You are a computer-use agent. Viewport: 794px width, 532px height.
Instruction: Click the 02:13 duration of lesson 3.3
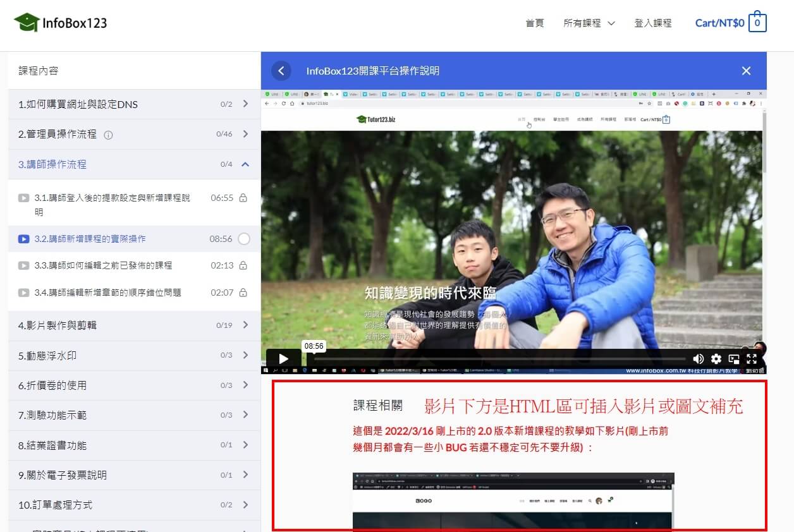[x=222, y=265]
